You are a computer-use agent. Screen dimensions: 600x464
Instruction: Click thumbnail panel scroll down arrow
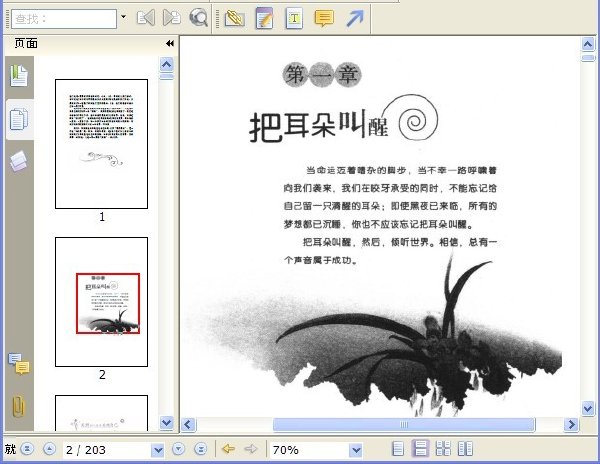166,423
